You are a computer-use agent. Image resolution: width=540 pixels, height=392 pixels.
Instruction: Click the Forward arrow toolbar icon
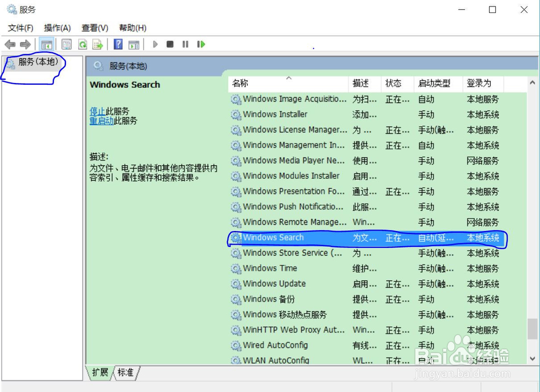coord(25,44)
